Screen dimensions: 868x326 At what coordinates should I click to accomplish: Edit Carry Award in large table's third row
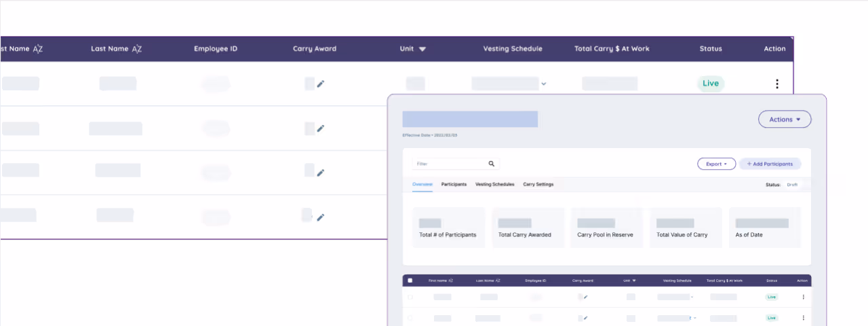(x=321, y=173)
